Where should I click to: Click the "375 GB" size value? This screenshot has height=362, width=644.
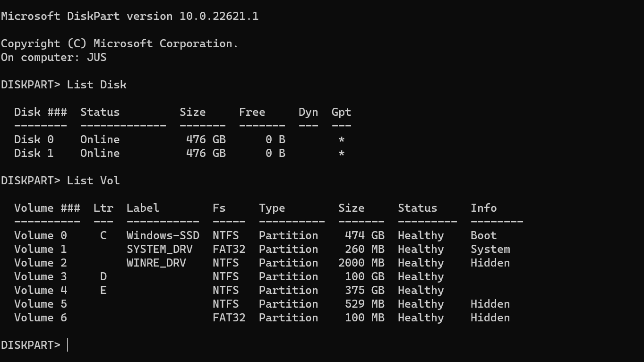click(364, 290)
